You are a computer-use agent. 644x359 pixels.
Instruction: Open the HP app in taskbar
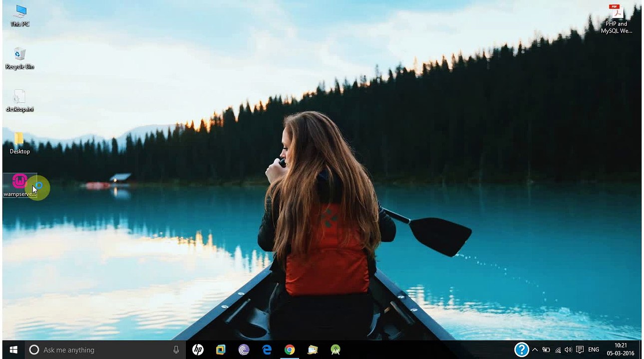pos(198,350)
